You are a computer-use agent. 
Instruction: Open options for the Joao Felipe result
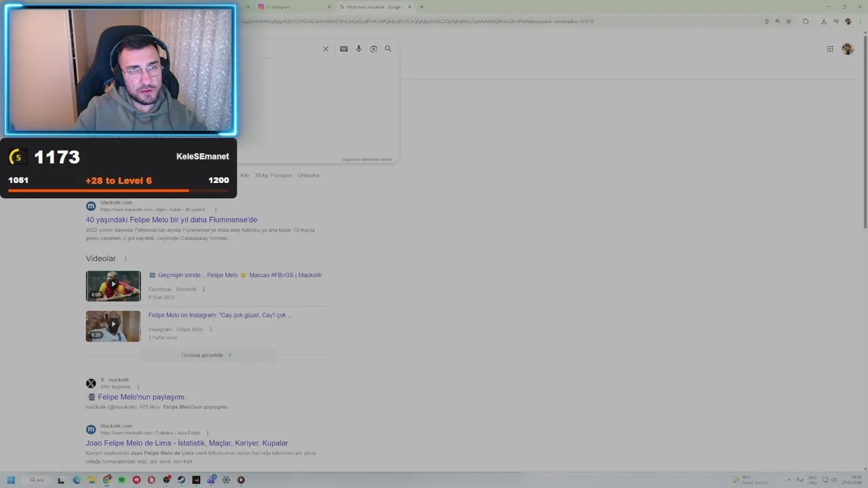point(208,433)
